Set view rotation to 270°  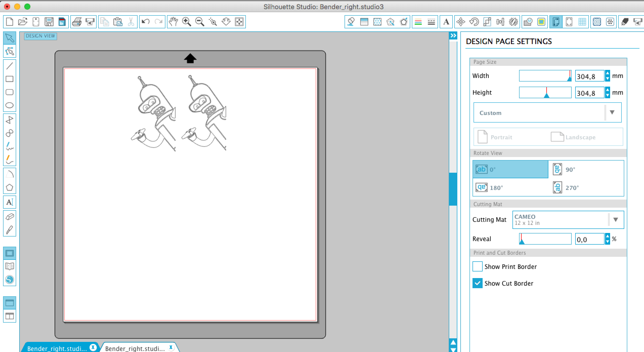click(586, 187)
